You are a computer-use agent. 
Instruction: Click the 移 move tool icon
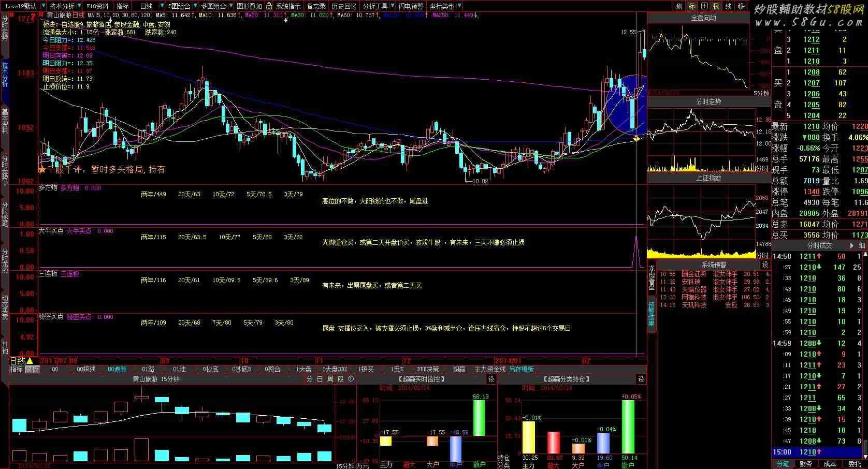[741, 6]
